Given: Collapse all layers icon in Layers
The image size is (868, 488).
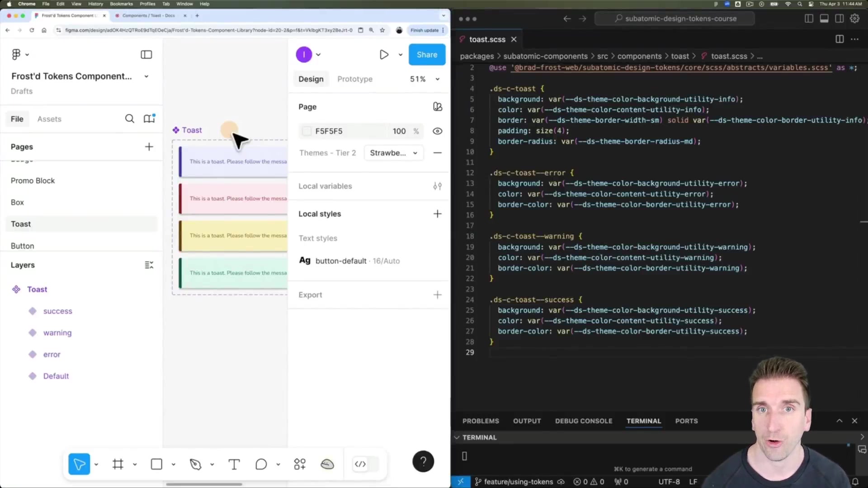Looking at the screenshot, I should point(149,265).
